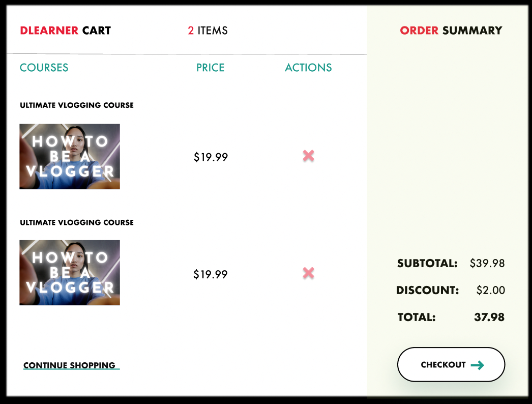Click the subtotal amount $39.98

pyautogui.click(x=487, y=263)
